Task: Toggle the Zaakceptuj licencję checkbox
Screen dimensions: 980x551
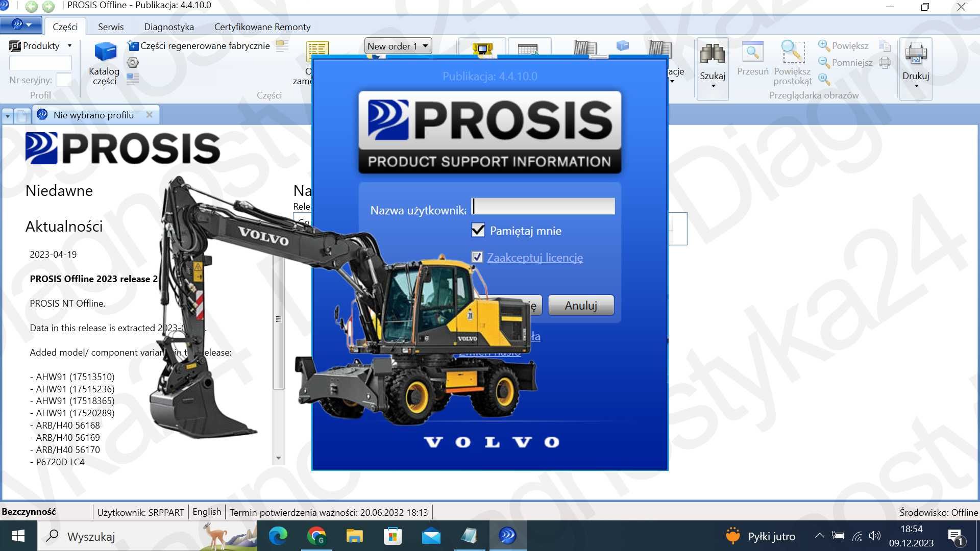Action: click(x=477, y=257)
